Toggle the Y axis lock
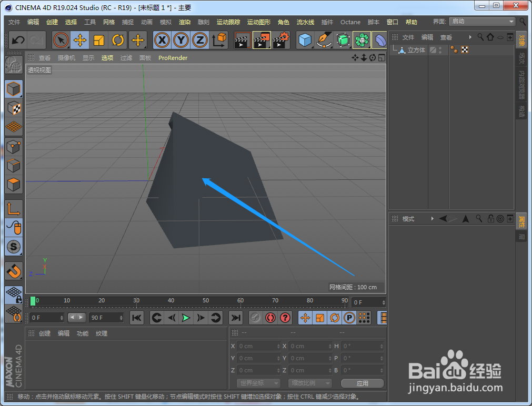The height and width of the screenshot is (406, 532). 181,40
